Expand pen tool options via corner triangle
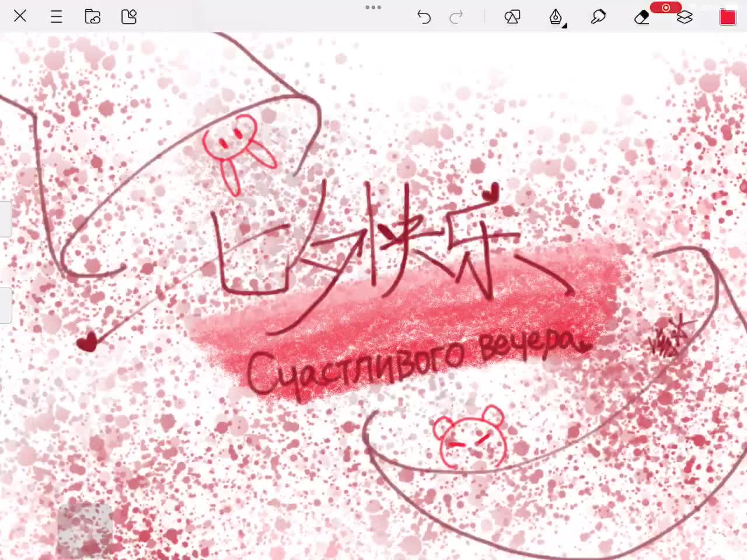The width and height of the screenshot is (747, 560). (x=564, y=25)
